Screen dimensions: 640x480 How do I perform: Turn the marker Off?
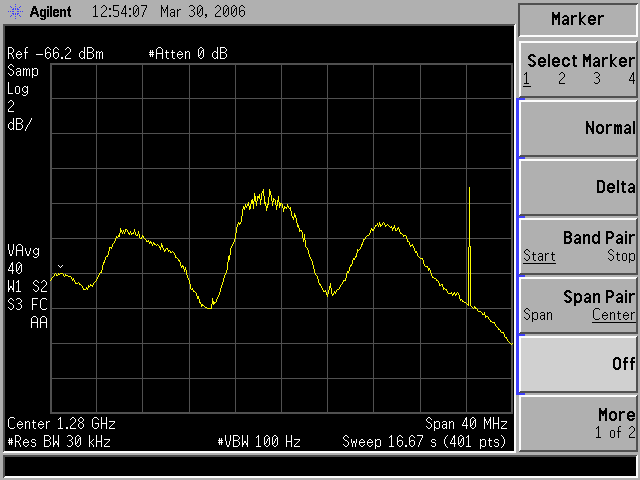[x=578, y=365]
